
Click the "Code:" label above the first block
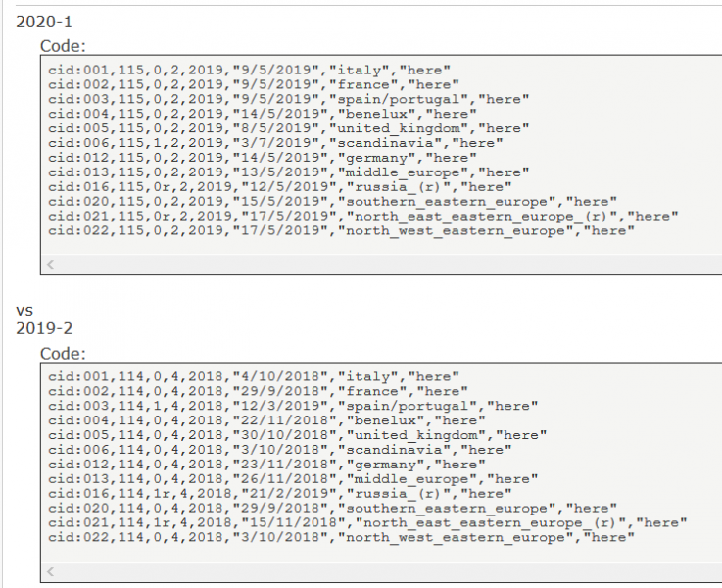64,46
